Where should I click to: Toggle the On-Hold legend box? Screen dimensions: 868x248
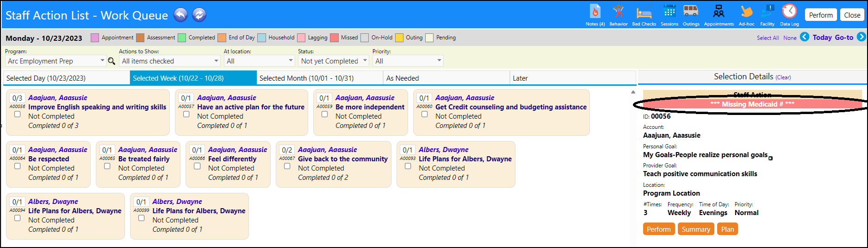click(x=365, y=38)
